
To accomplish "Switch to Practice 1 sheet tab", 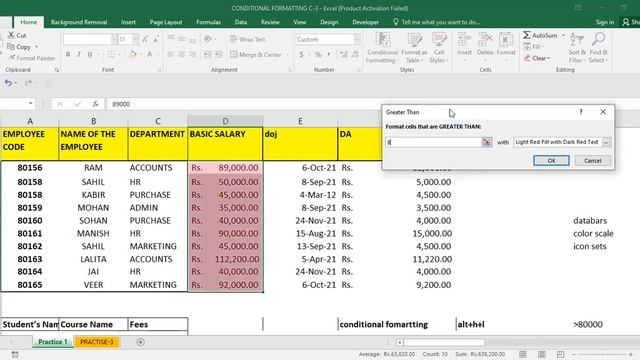I will [x=53, y=342].
